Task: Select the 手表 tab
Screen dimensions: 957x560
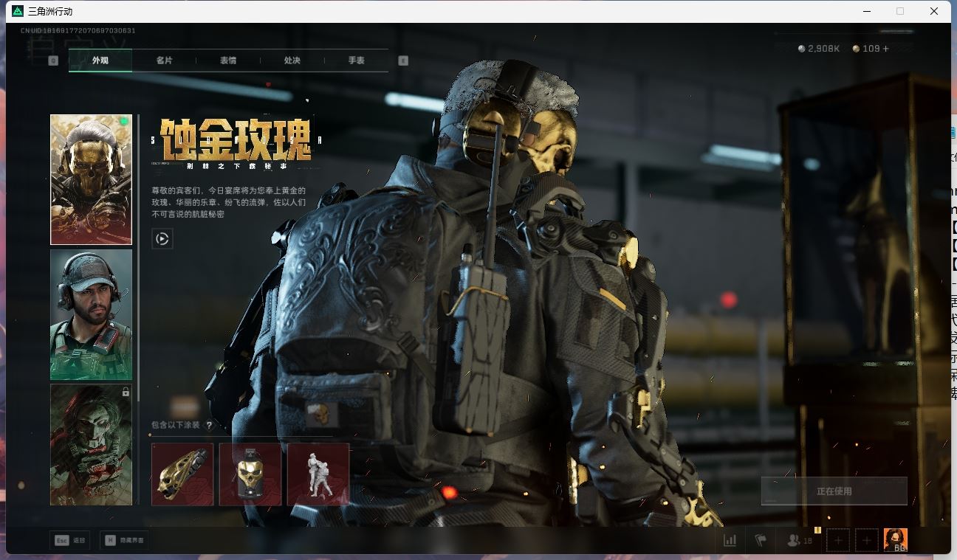Action: pos(356,61)
